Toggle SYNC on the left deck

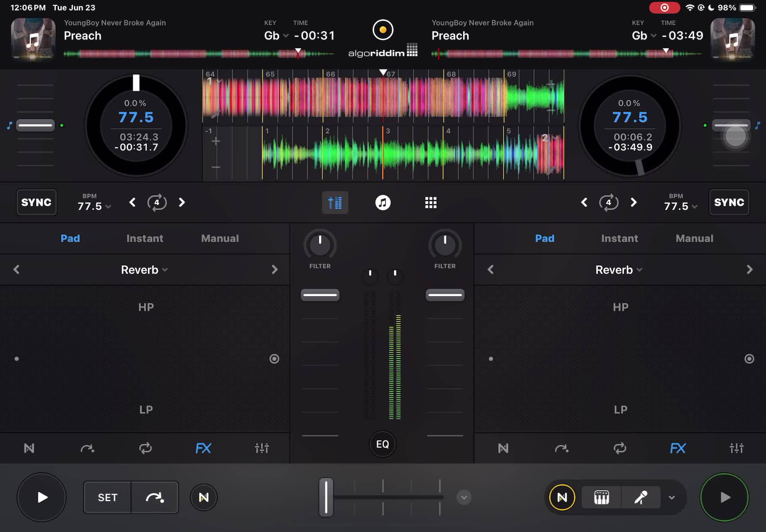tap(36, 202)
